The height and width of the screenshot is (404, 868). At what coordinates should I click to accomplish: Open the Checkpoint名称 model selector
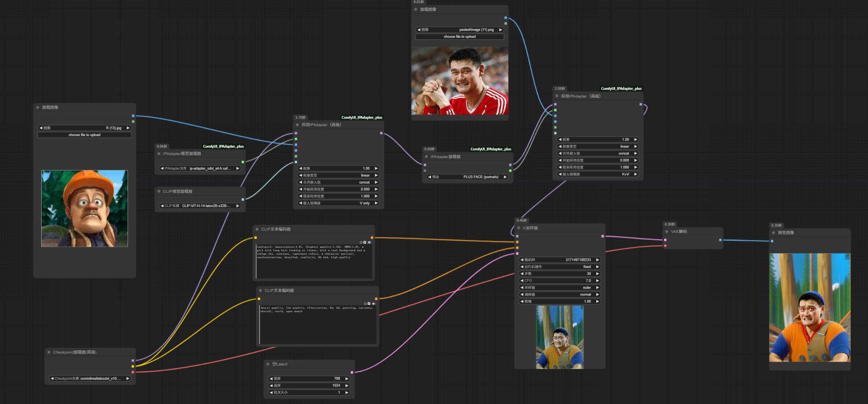(90, 379)
